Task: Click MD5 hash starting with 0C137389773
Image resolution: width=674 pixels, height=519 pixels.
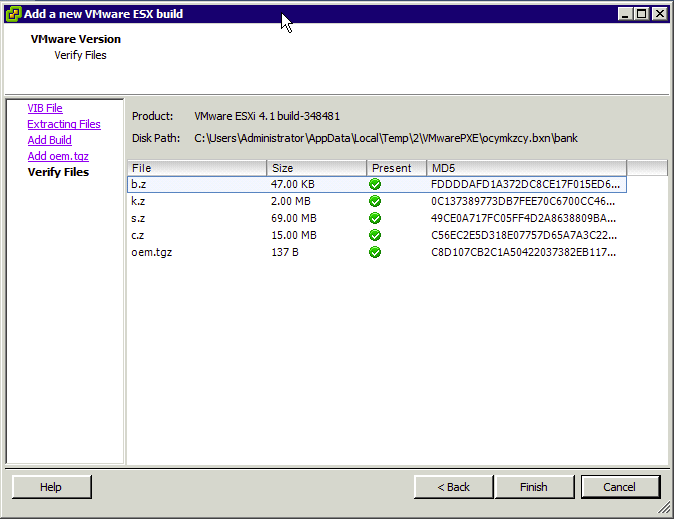Action: click(x=523, y=201)
